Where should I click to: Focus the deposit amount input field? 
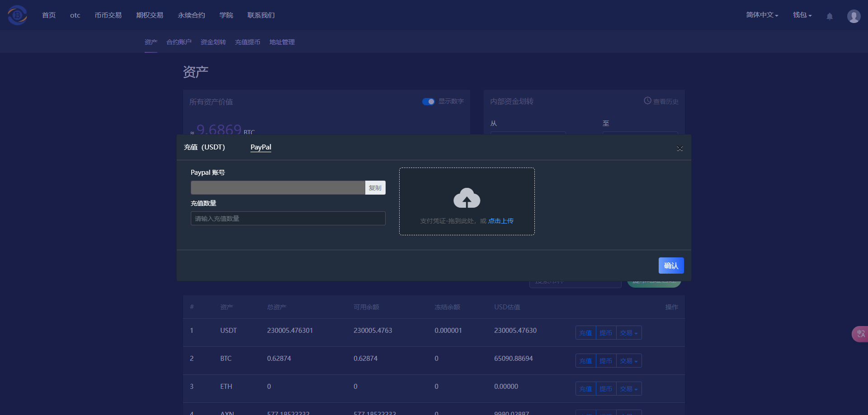(288, 219)
